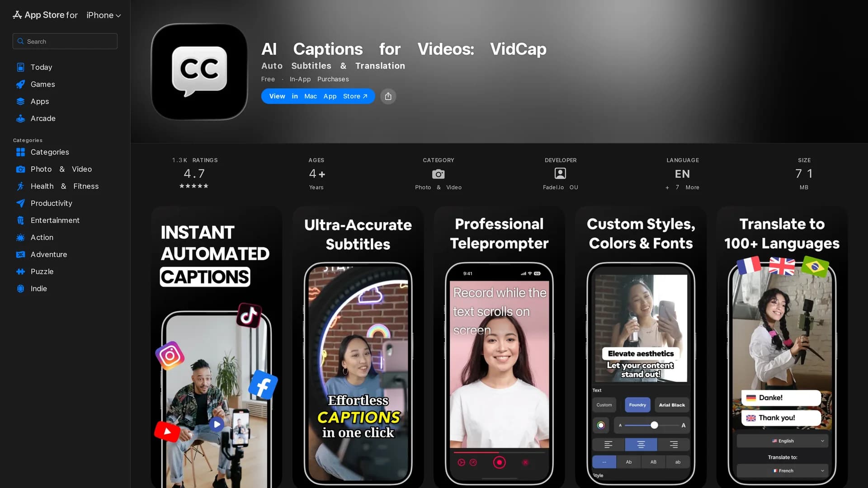Click the Health & Fitness category label
Viewport: 868px width, 488px height.
coord(65,186)
